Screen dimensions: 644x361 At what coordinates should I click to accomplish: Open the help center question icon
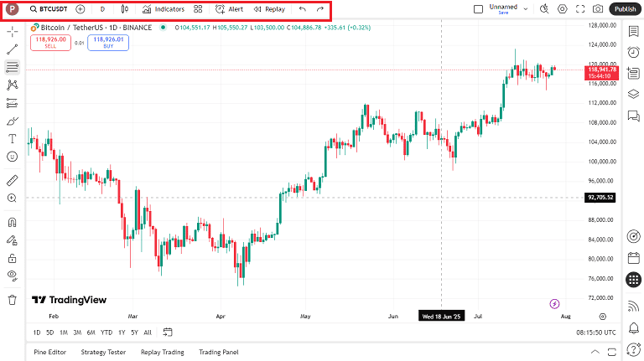tap(634, 349)
